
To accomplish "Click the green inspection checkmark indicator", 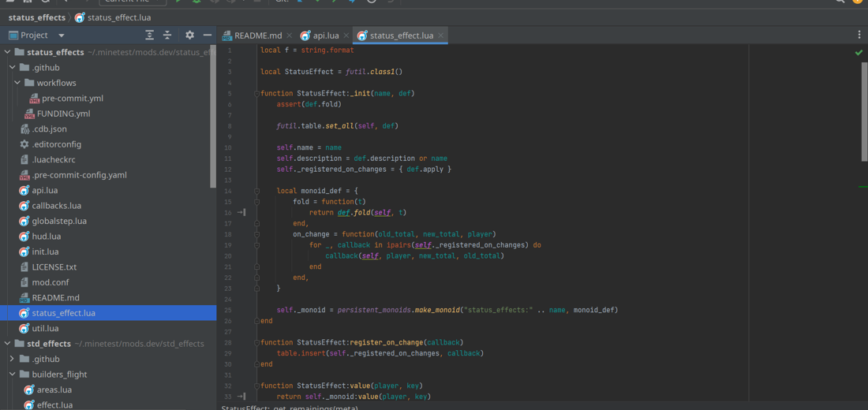I will click(x=859, y=53).
